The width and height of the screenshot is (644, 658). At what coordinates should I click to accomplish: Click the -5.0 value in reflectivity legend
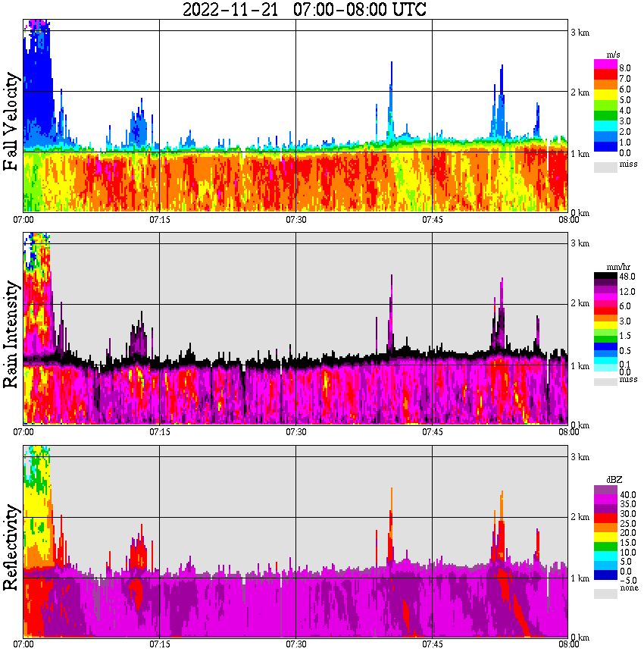628,581
